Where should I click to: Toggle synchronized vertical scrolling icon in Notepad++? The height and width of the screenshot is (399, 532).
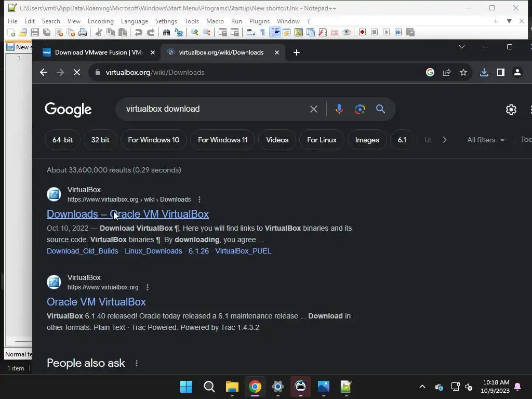[x=222, y=32]
